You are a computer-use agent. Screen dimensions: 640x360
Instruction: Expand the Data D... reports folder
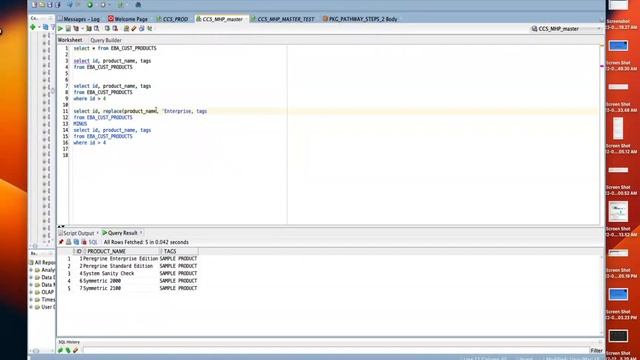(x=31, y=278)
